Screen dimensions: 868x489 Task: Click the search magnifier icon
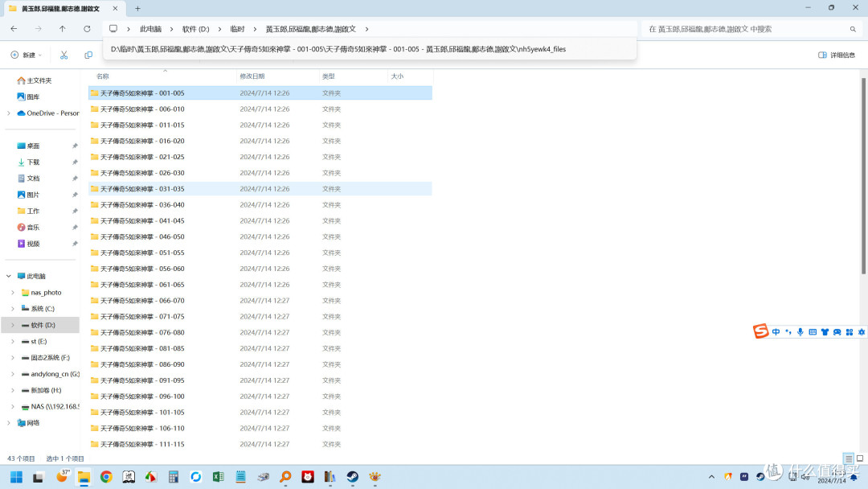tap(853, 29)
